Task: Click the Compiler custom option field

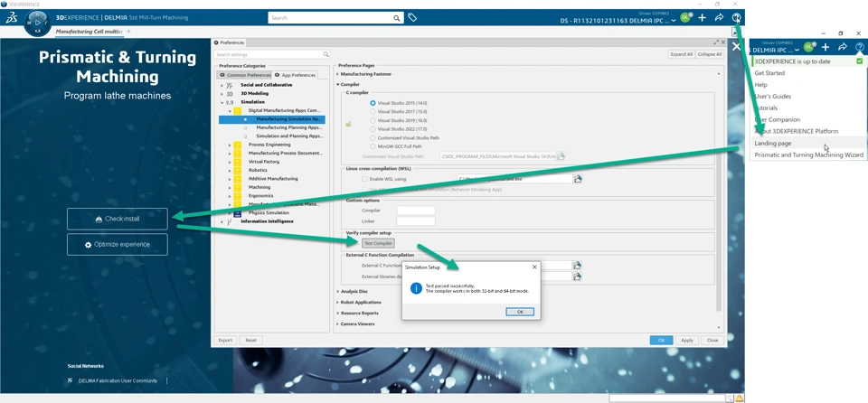Action: click(x=416, y=211)
